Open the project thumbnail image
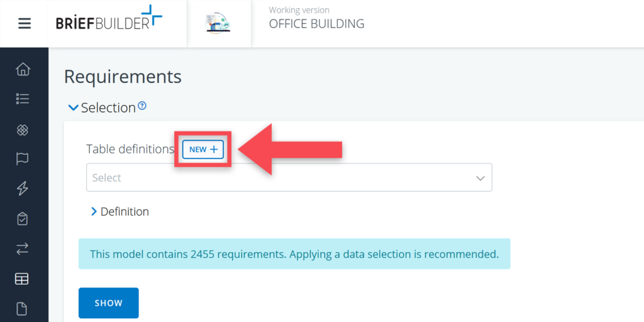 (x=218, y=23)
